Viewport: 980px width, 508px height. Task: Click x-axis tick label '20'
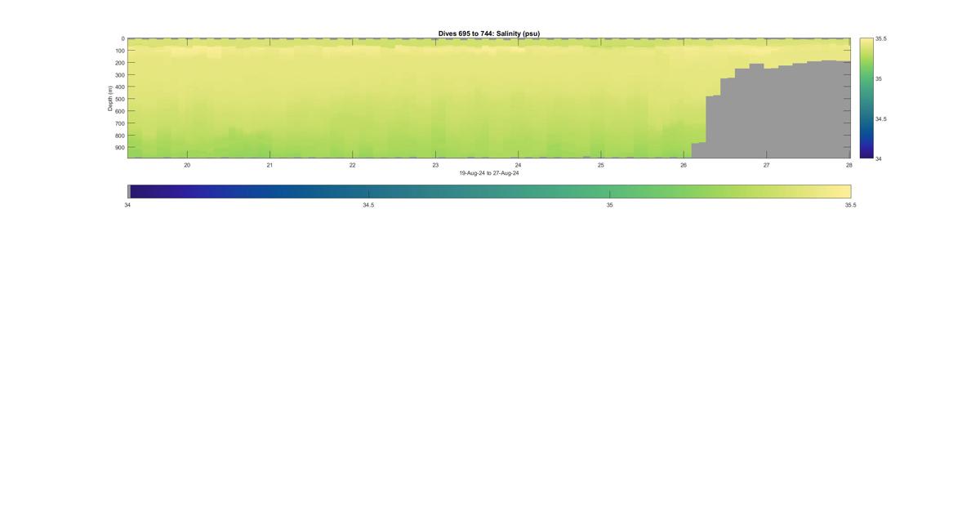click(x=187, y=165)
